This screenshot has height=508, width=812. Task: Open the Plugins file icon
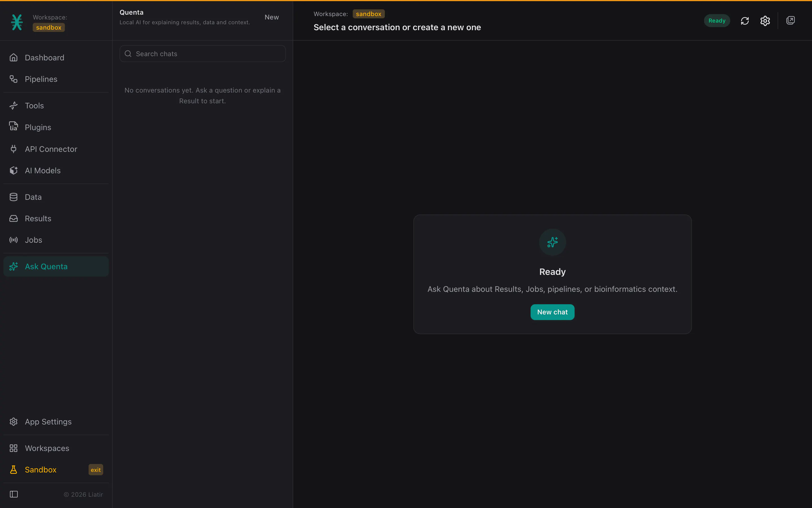point(14,127)
